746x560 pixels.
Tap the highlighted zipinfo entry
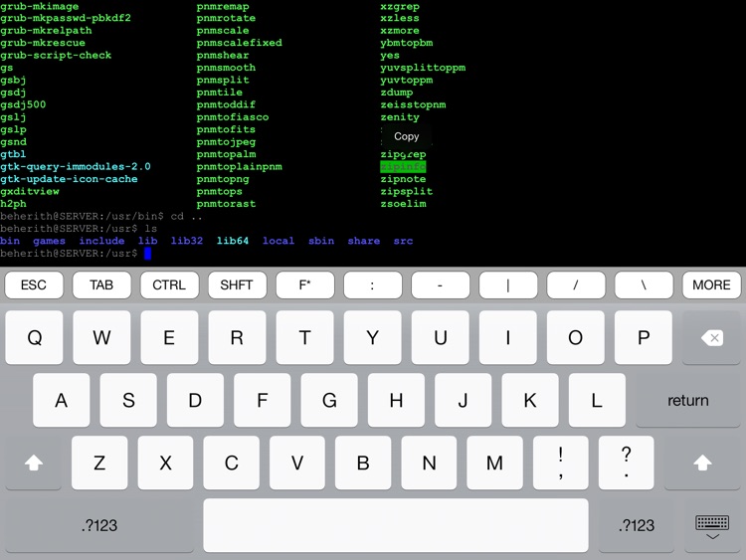tap(403, 166)
